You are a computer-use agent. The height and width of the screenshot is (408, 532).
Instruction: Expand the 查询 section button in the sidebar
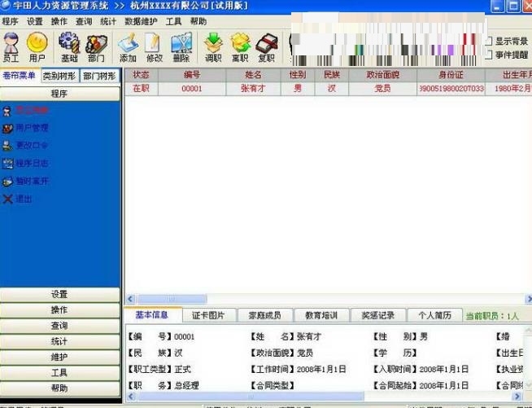[59, 326]
